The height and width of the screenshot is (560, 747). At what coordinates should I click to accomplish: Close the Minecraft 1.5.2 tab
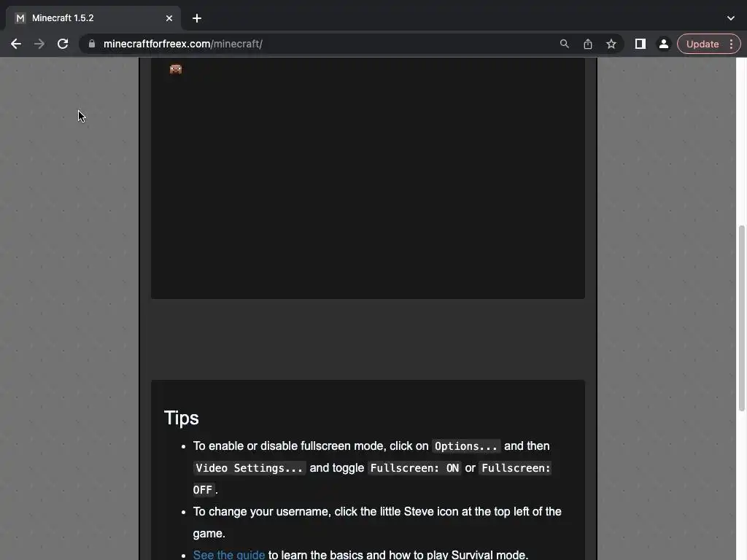pos(169,18)
